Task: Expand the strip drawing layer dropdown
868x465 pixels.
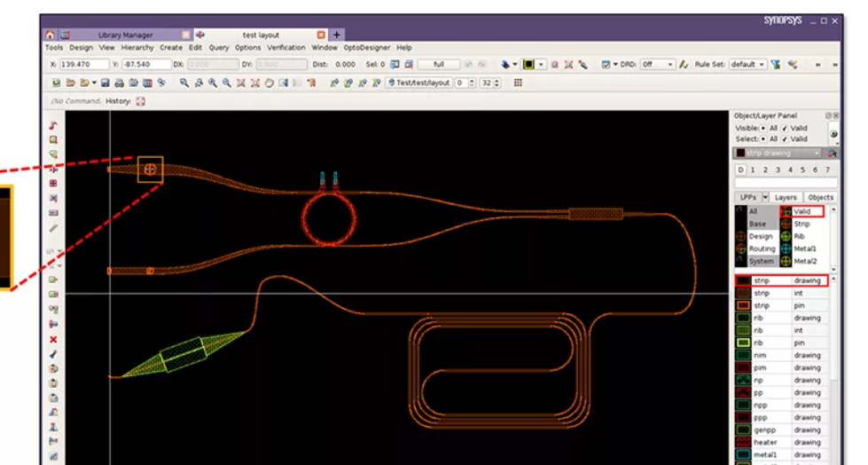Action: [x=817, y=153]
